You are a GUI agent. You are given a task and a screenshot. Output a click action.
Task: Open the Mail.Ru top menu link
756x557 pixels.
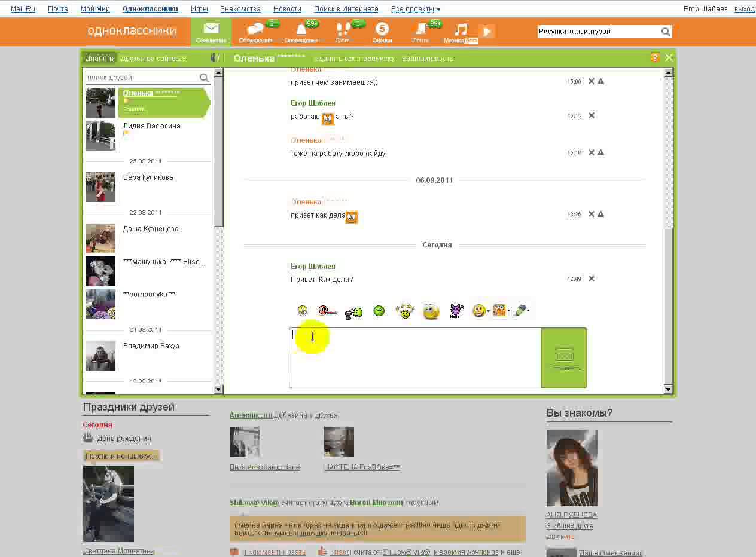[23, 9]
